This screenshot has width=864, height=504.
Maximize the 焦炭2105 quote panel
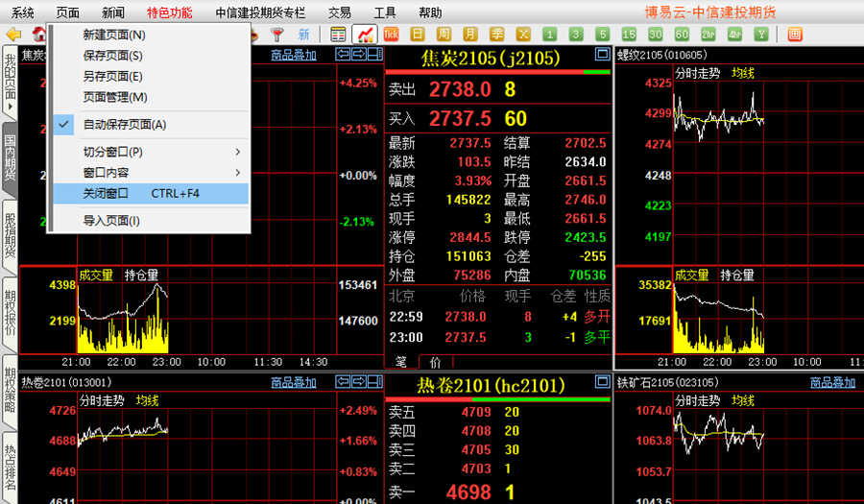[602, 55]
